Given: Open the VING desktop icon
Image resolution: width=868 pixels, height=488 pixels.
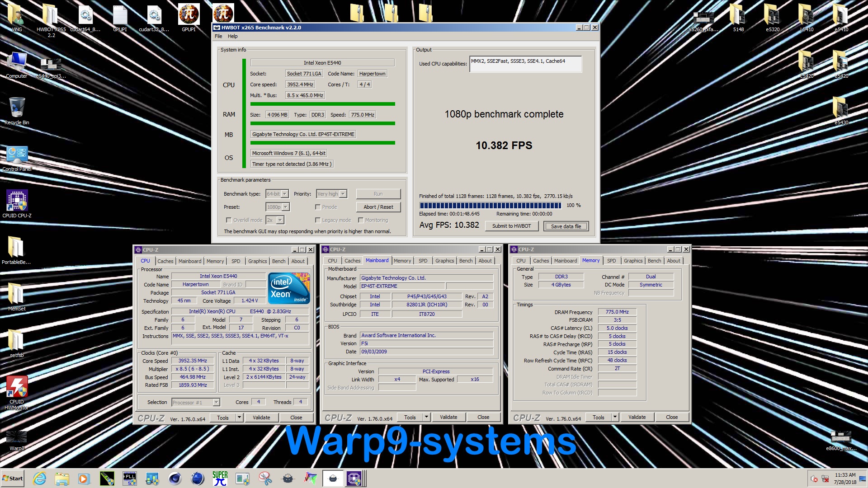Looking at the screenshot, I should [17, 17].
